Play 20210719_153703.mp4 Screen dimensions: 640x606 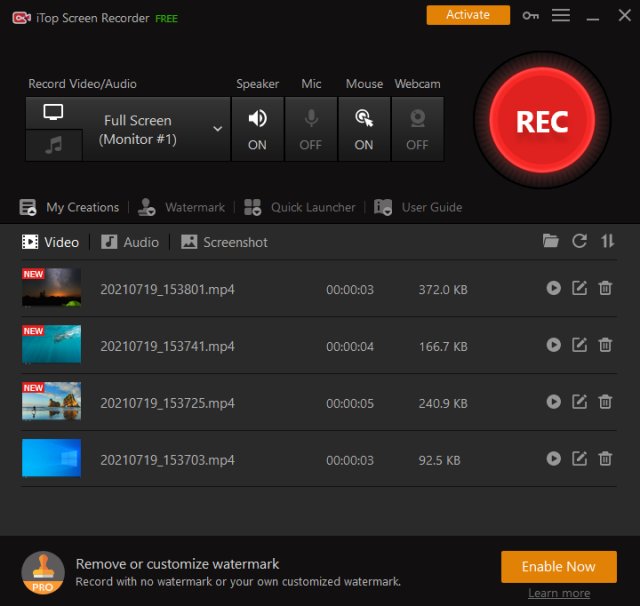tap(553, 459)
